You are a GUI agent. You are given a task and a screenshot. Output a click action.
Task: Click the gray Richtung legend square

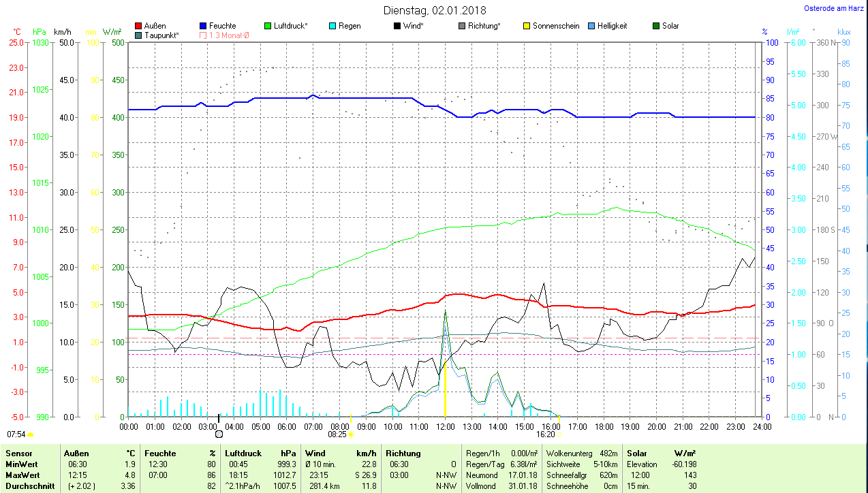pos(462,26)
